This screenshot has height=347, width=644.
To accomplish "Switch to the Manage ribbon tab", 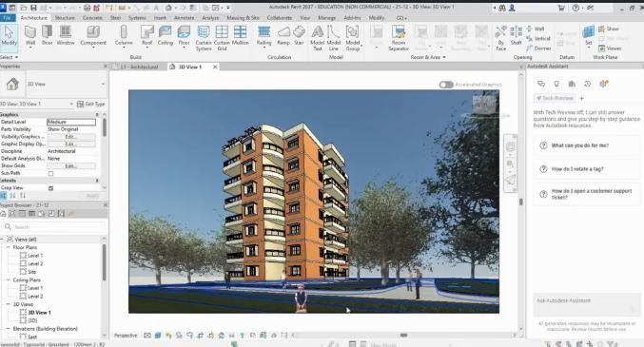I will point(327,18).
